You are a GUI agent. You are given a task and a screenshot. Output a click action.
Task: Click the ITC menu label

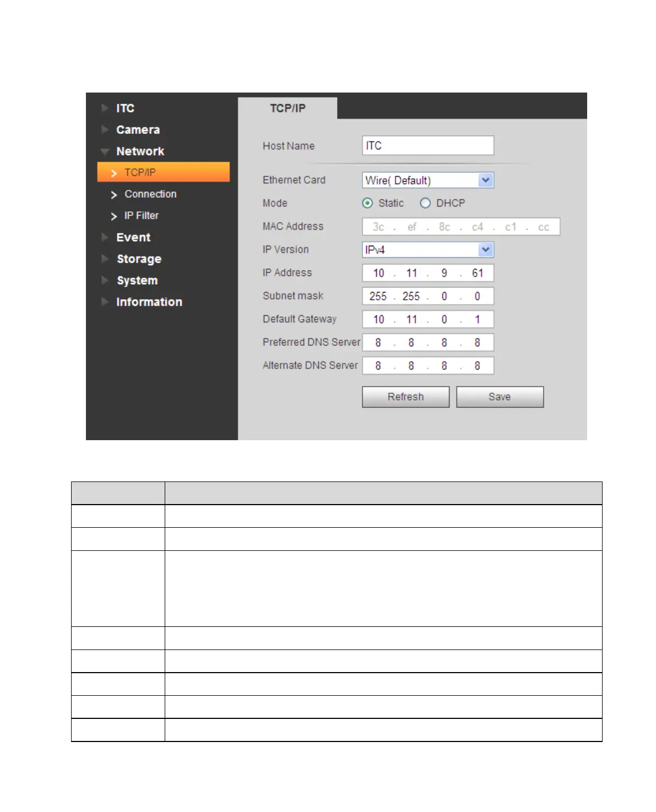[x=125, y=108]
